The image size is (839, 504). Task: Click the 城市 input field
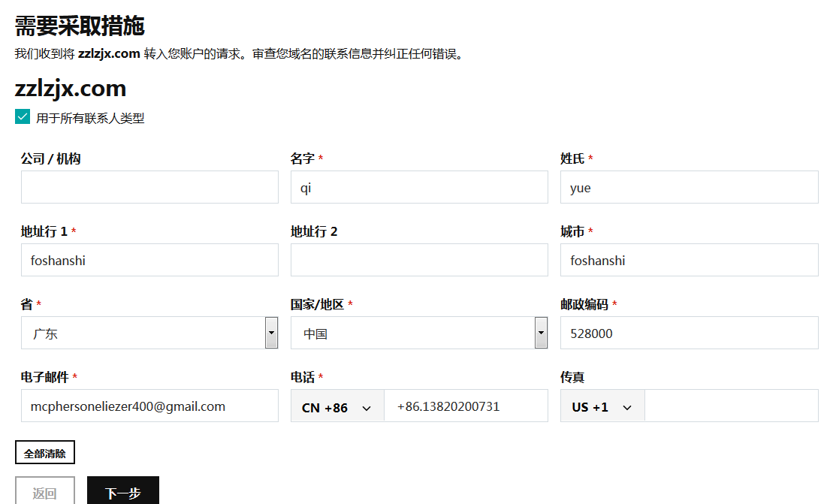689,260
